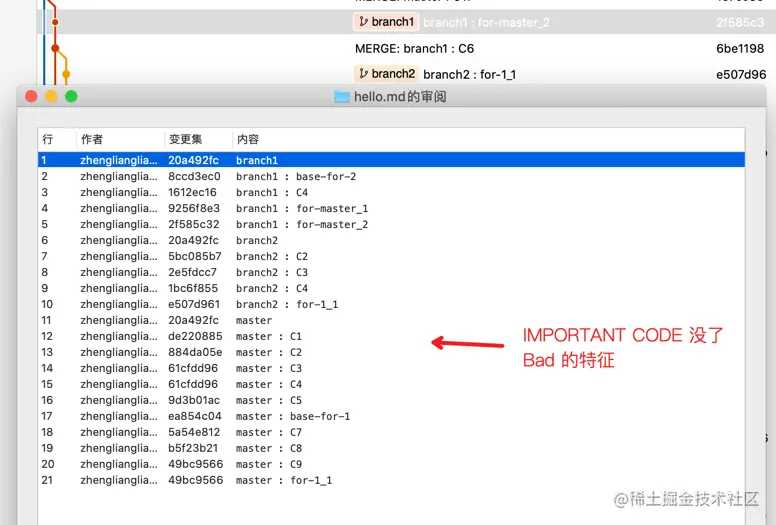776x525 pixels.
Task: Click changeset 5a54e812
Action: pos(194,432)
